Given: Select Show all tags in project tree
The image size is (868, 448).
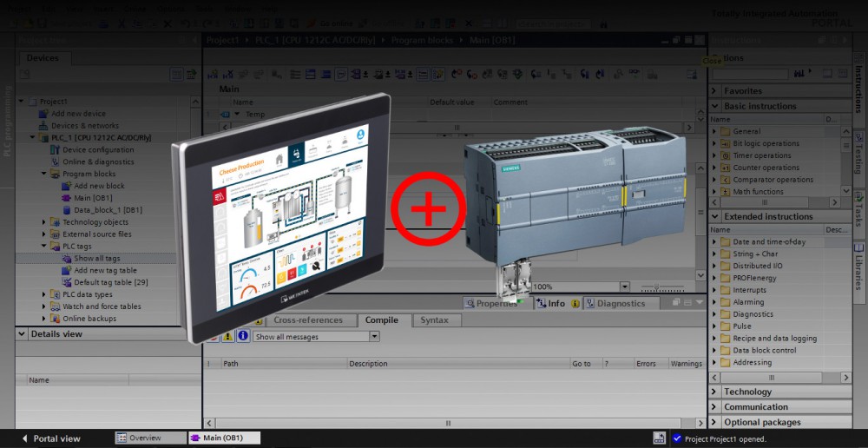Looking at the screenshot, I should [x=96, y=259].
